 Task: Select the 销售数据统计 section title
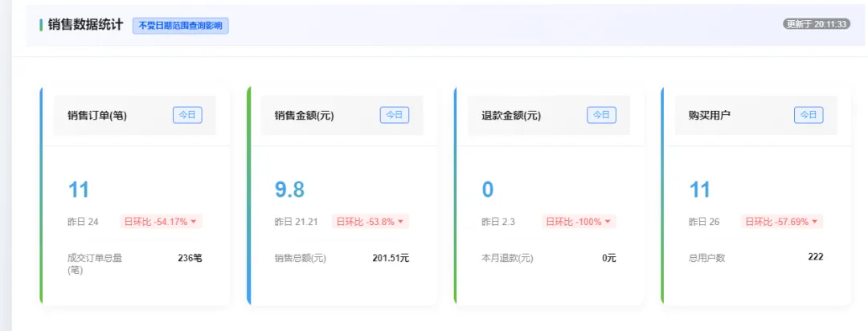click(85, 25)
